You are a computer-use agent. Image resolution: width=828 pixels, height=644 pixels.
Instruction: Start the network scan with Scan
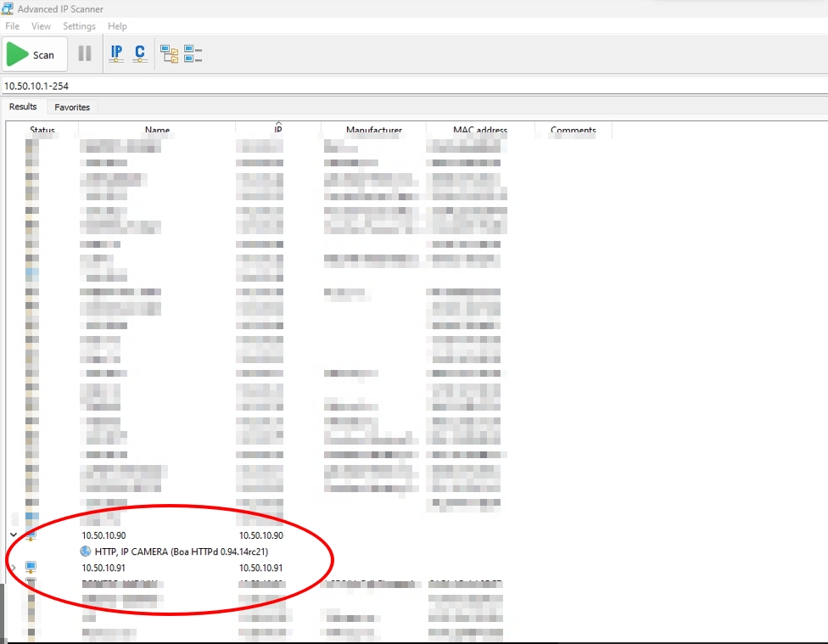(x=34, y=54)
